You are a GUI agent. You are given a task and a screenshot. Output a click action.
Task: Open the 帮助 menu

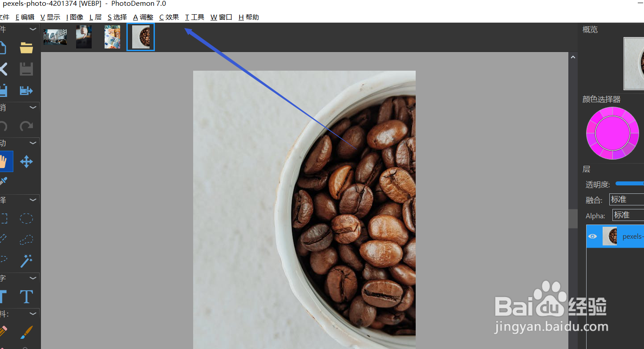[248, 17]
